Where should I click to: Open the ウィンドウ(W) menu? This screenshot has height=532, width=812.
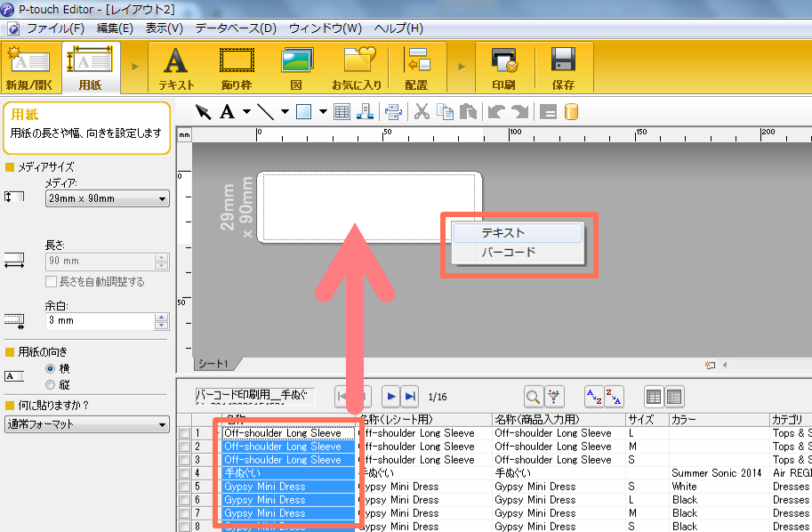tap(326, 28)
